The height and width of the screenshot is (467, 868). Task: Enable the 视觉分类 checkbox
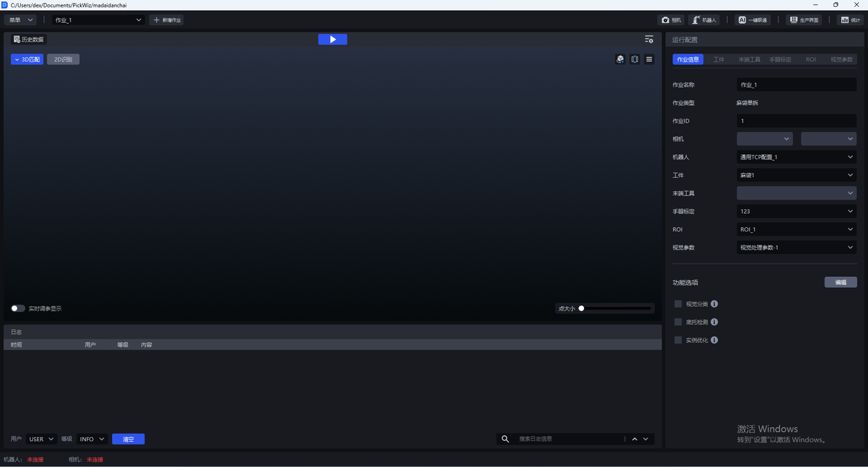(x=678, y=304)
